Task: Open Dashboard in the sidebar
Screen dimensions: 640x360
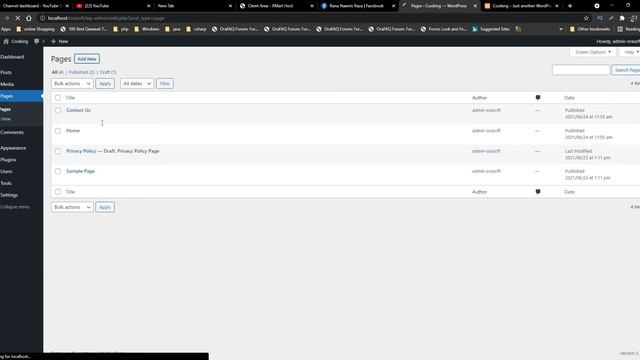Action: click(12, 57)
